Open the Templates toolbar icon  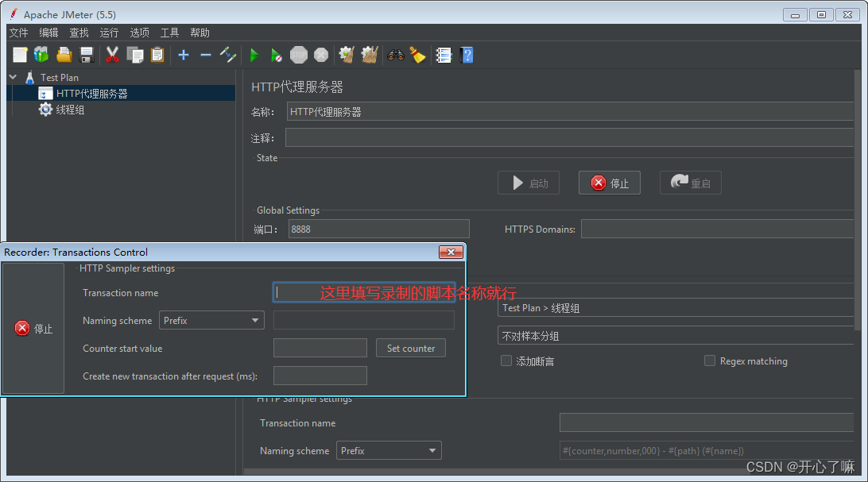[41, 55]
